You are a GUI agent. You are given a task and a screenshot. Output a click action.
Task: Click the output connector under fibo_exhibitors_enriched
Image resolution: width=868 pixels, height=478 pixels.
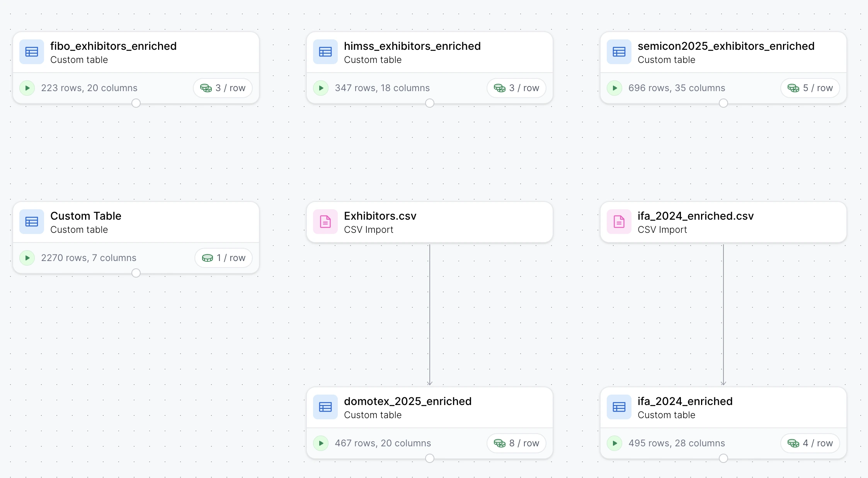coord(136,103)
